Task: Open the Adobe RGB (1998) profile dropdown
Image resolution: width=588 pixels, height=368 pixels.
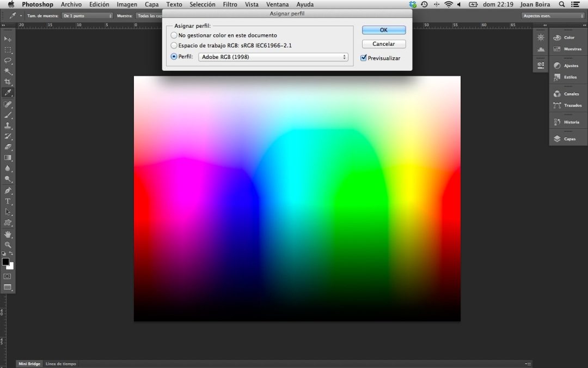Action: 273,56
